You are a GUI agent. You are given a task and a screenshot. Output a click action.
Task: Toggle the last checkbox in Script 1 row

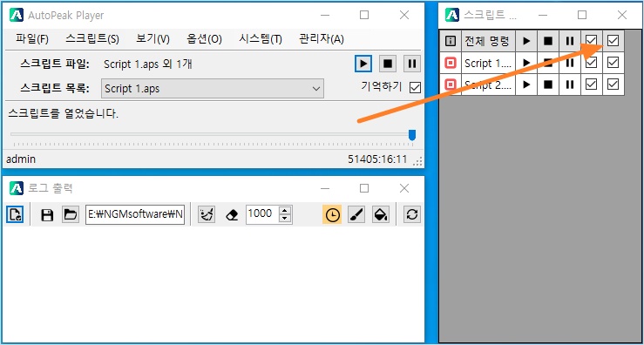click(613, 63)
